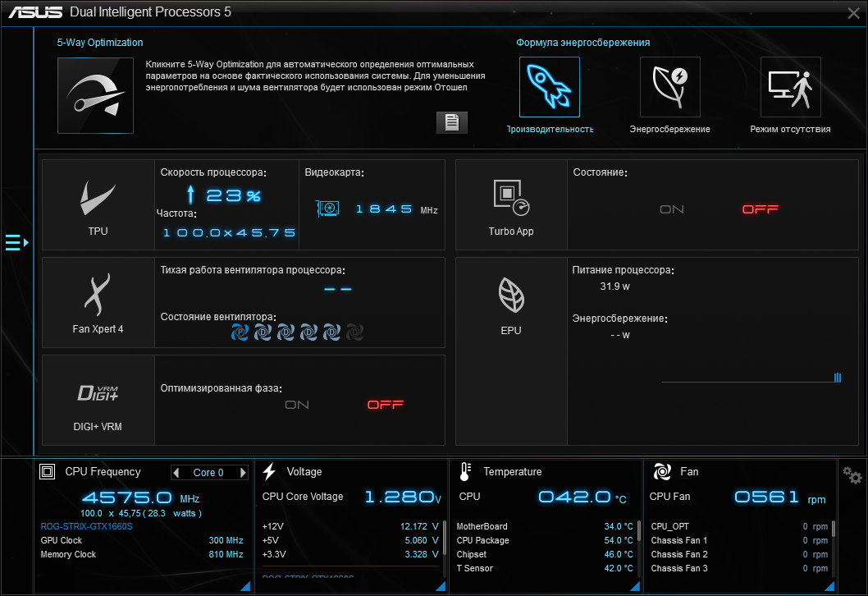Close the Dual Intelligent Processors window

tap(853, 13)
